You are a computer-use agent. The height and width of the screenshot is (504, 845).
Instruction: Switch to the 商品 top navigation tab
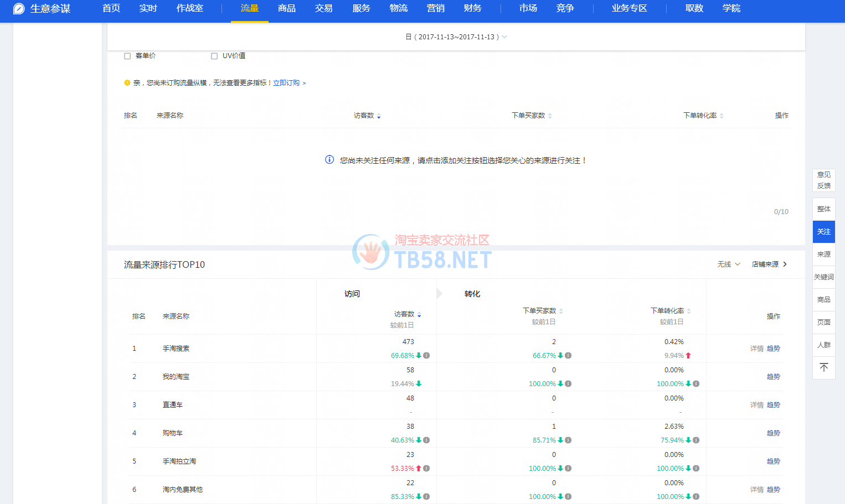[286, 8]
